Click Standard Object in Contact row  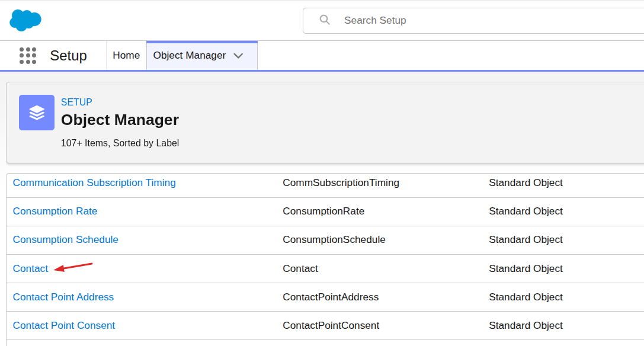(526, 269)
